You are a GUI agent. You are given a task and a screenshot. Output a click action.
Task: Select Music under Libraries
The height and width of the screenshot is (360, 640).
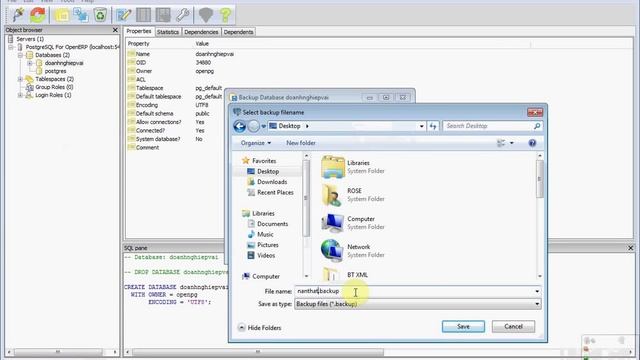tap(260, 234)
